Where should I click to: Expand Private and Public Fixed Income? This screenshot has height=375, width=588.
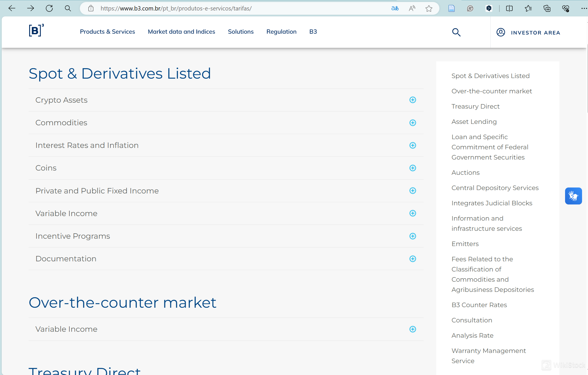412,191
